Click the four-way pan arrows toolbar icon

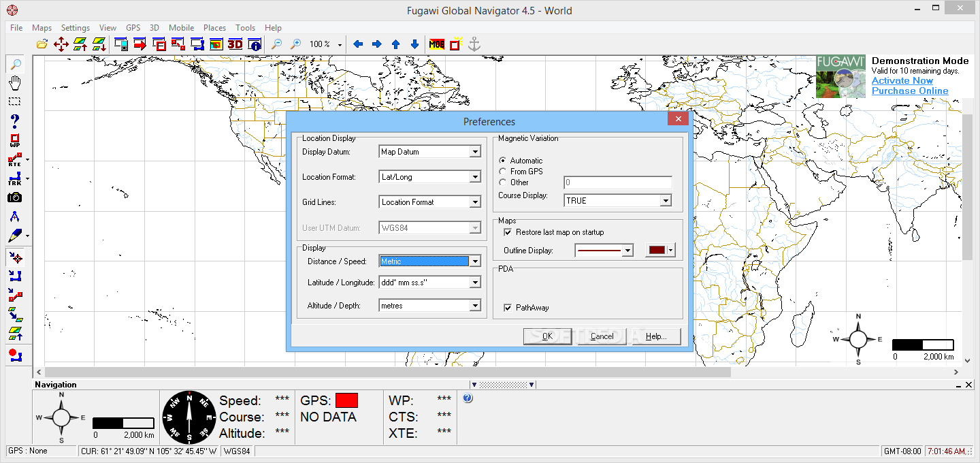(x=61, y=44)
